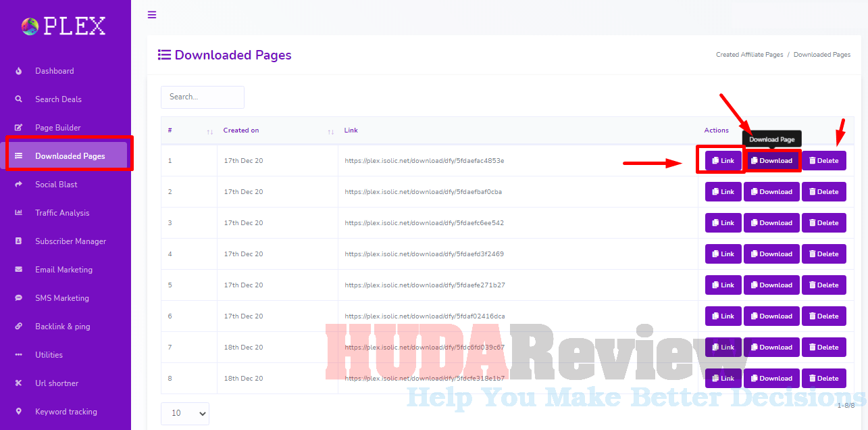Viewport: 868px width, 430px height.
Task: Open Backlink & ping section
Action: click(x=63, y=327)
